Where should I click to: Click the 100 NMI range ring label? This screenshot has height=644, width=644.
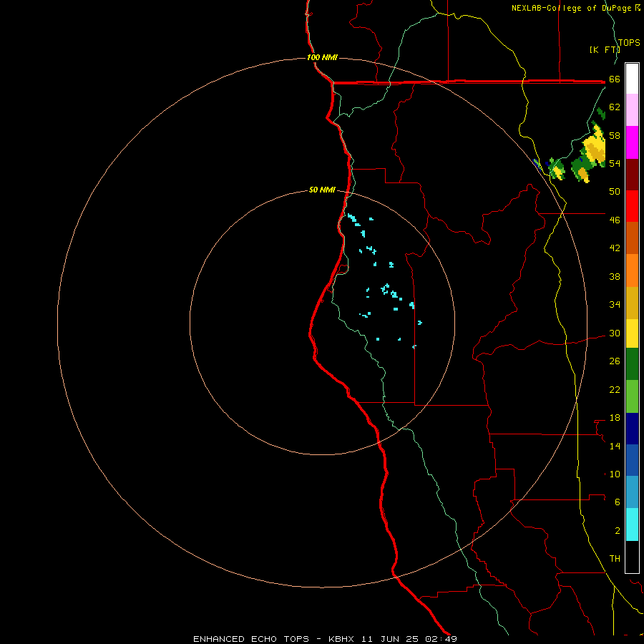pos(322,57)
